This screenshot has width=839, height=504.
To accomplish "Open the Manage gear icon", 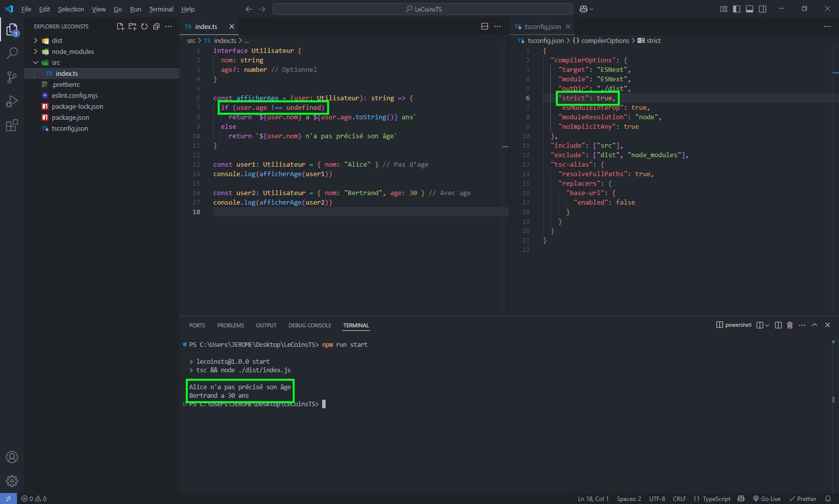I will (x=12, y=481).
